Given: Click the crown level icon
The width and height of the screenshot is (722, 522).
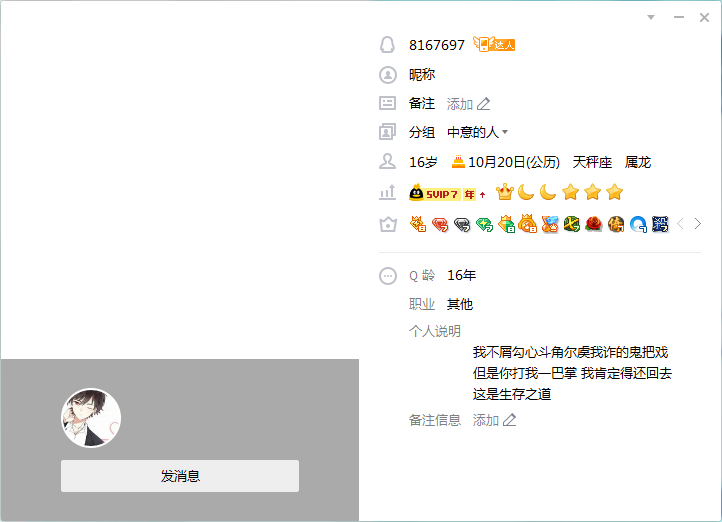Looking at the screenshot, I should coord(505,192).
